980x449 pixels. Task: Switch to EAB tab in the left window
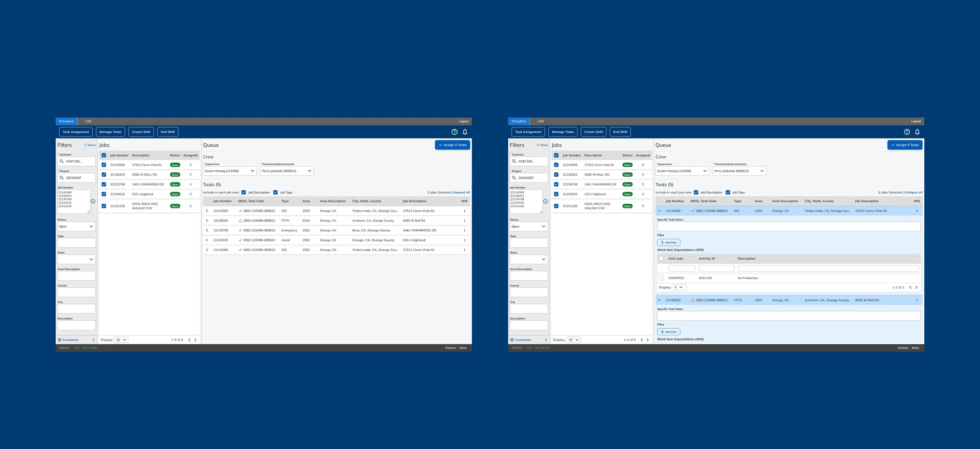click(x=88, y=121)
